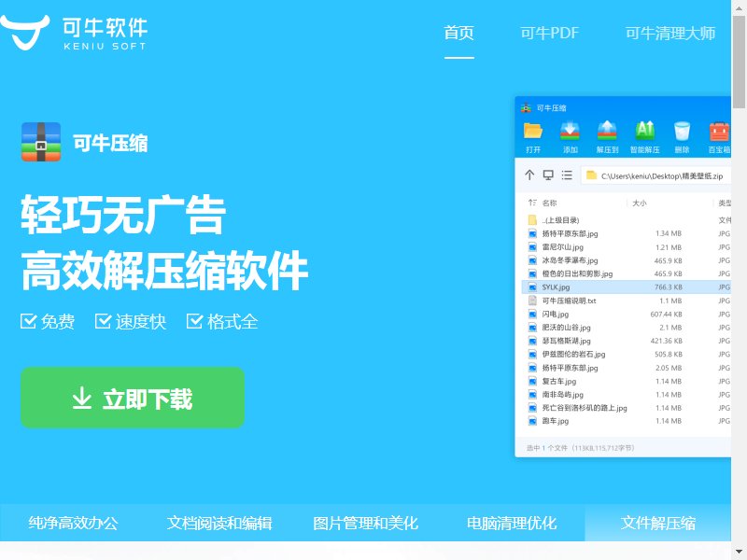Toggle the 免费 checkmark
Viewport: 747px width, 560px height.
point(28,321)
